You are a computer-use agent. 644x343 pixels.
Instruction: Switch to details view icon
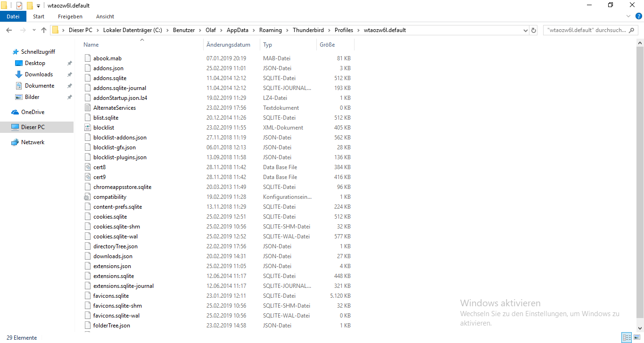tap(627, 338)
